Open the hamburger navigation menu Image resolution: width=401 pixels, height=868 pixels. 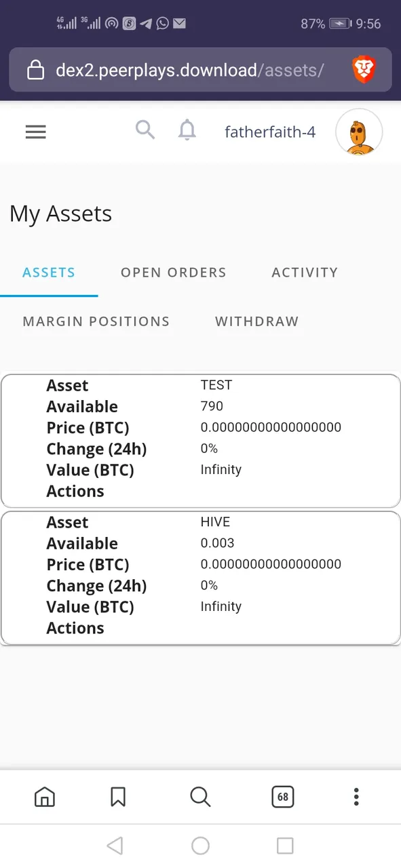pos(35,132)
